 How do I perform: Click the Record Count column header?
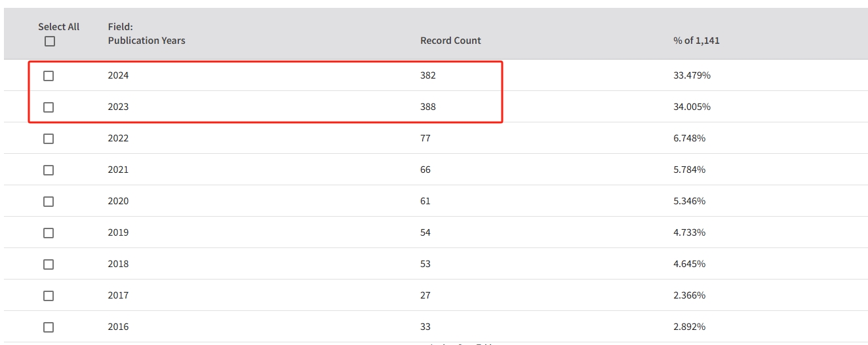pyautogui.click(x=450, y=41)
